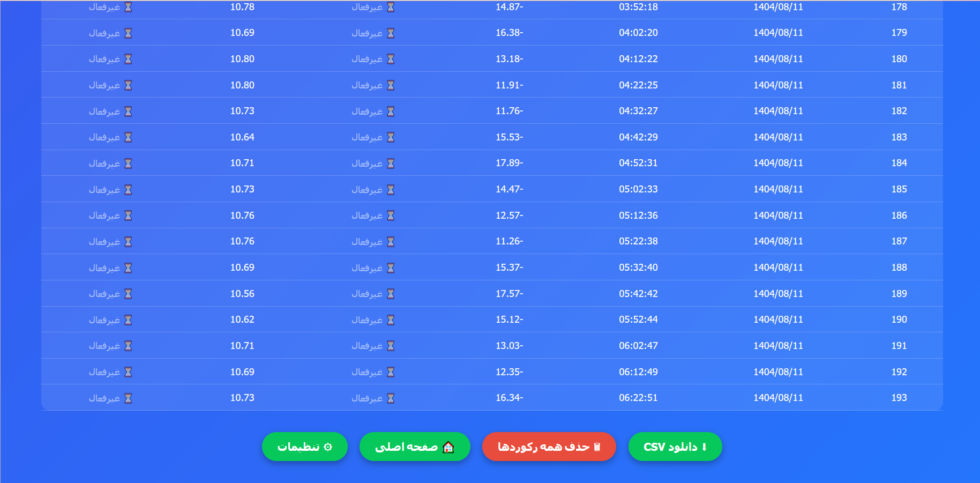Click the value 10.56 in row 189
The height and width of the screenshot is (483, 980).
click(242, 294)
